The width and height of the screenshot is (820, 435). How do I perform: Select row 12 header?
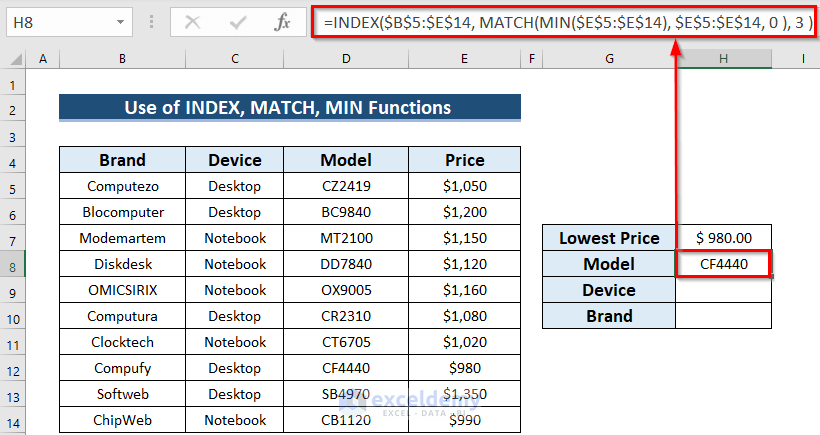[15, 368]
